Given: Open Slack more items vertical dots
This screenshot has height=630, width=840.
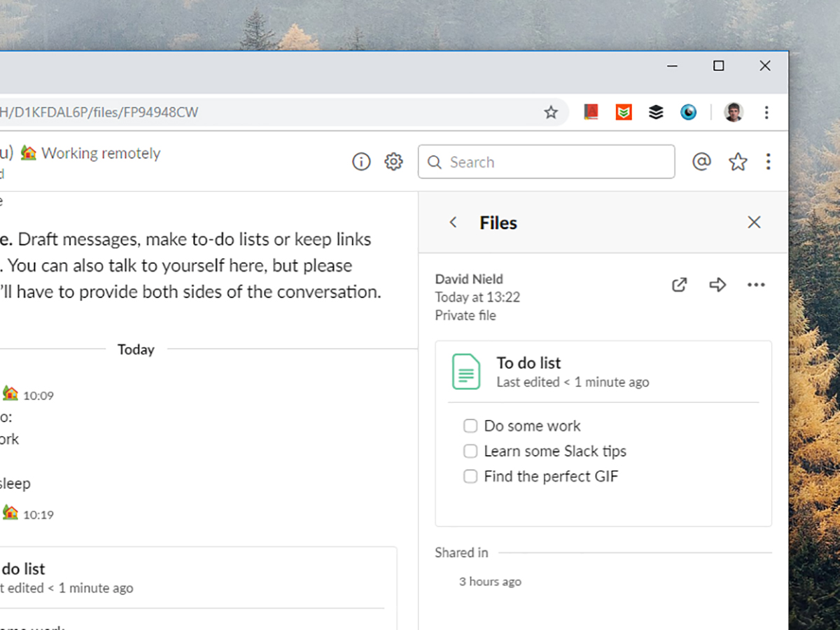Looking at the screenshot, I should (768, 162).
